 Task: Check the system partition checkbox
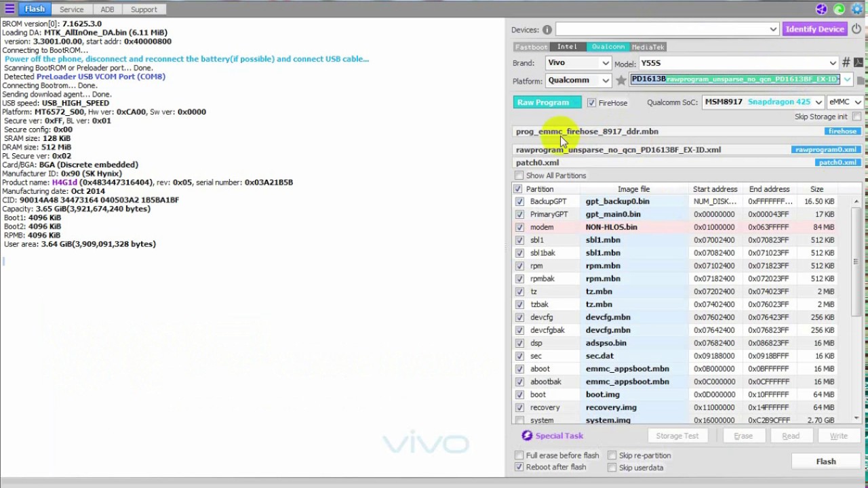pos(519,420)
